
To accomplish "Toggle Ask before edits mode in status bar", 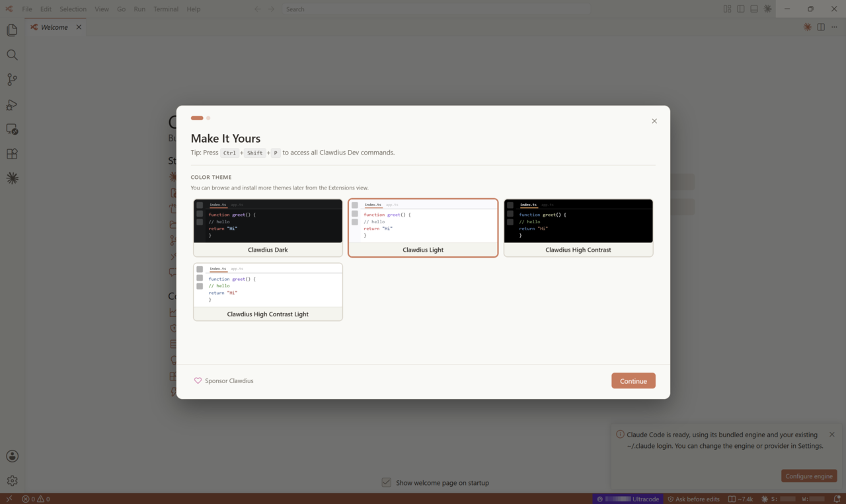I will pyautogui.click(x=693, y=499).
